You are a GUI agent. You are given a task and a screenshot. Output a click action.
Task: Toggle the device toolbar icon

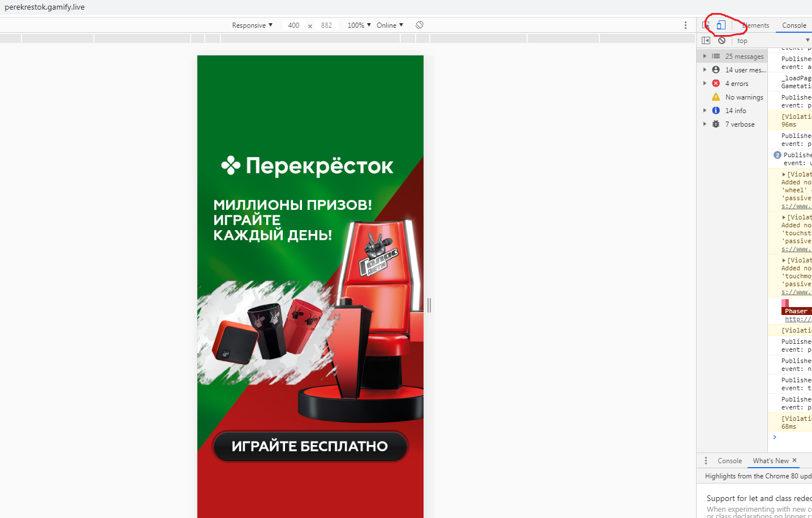point(721,25)
